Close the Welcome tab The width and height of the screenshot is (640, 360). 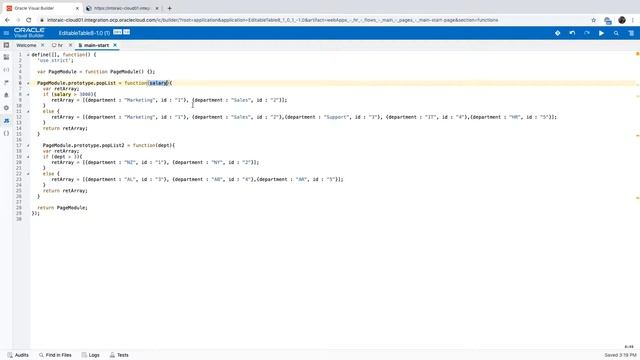click(42, 45)
